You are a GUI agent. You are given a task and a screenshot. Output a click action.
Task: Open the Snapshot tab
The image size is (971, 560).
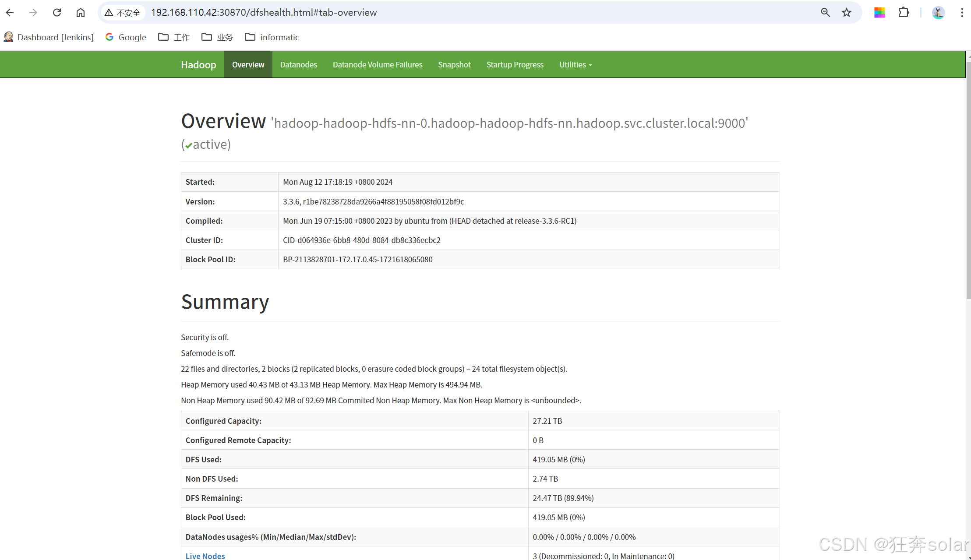click(454, 65)
